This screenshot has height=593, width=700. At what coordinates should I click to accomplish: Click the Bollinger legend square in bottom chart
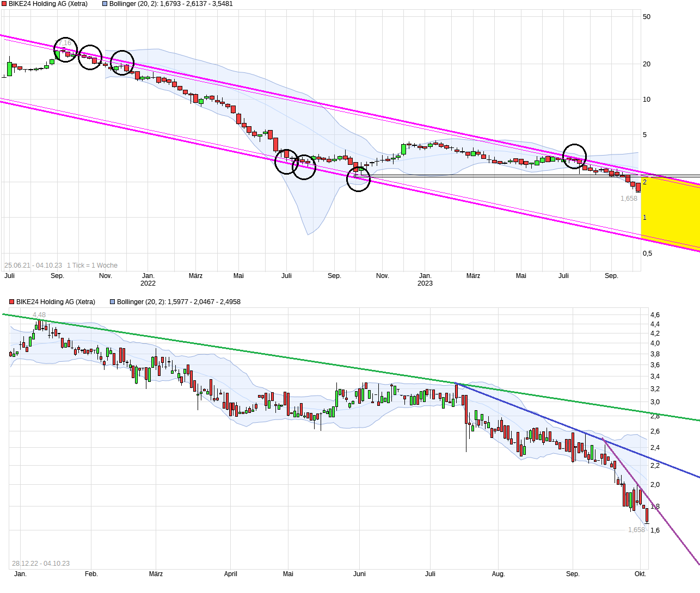(113, 302)
